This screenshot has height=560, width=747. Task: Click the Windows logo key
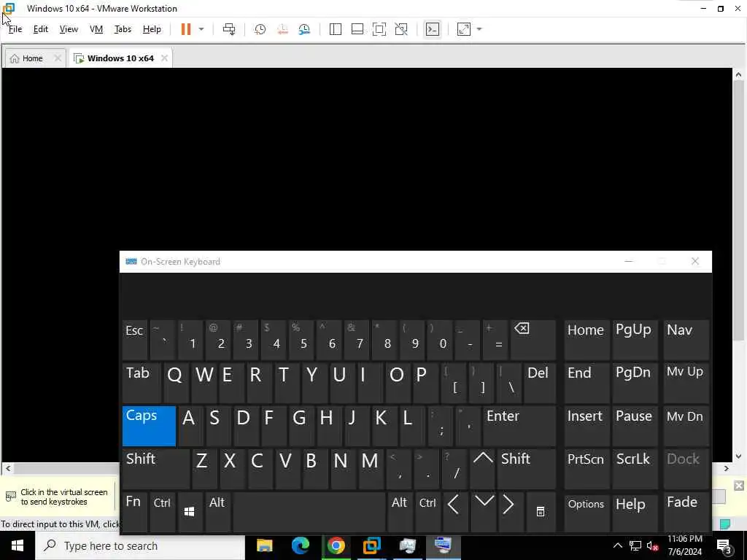click(190, 512)
